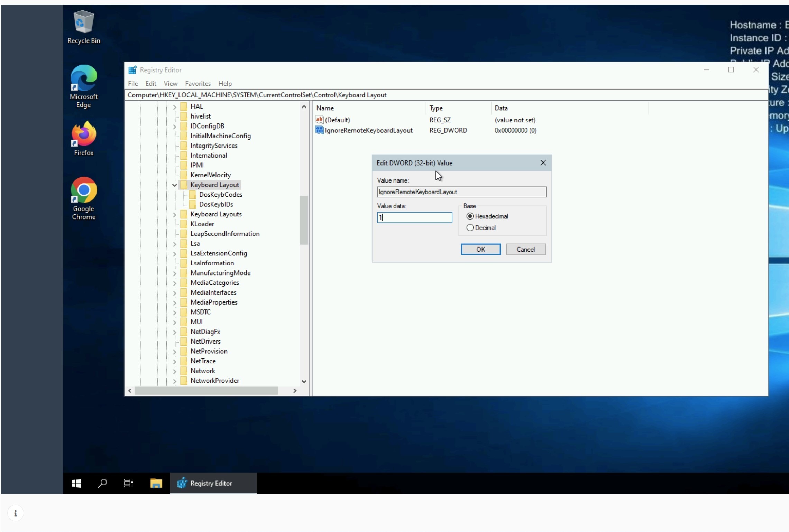Open the Firefox desktop shortcut

[83, 138]
